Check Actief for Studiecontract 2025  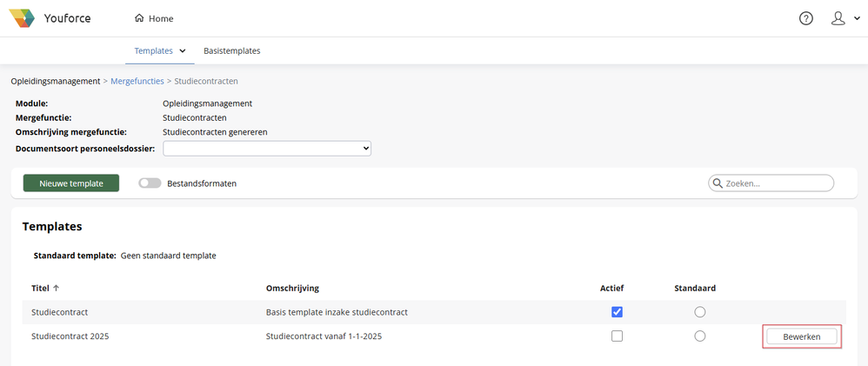tap(618, 336)
